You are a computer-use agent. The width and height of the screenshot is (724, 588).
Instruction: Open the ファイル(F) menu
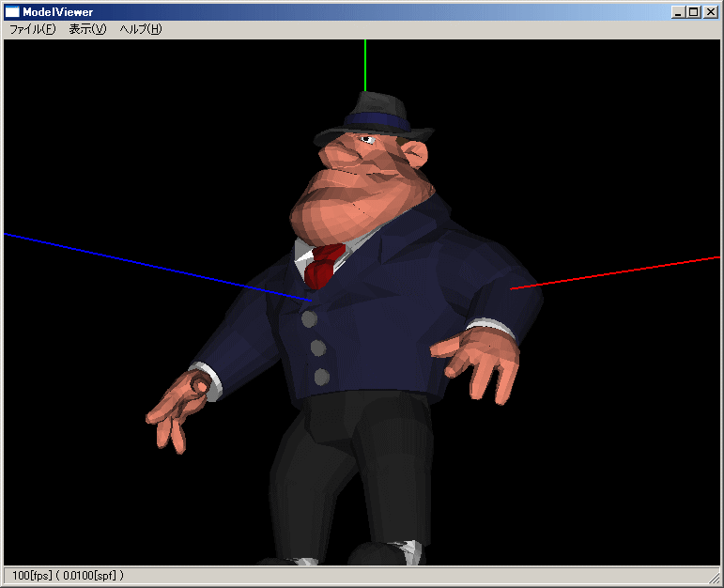[32, 29]
